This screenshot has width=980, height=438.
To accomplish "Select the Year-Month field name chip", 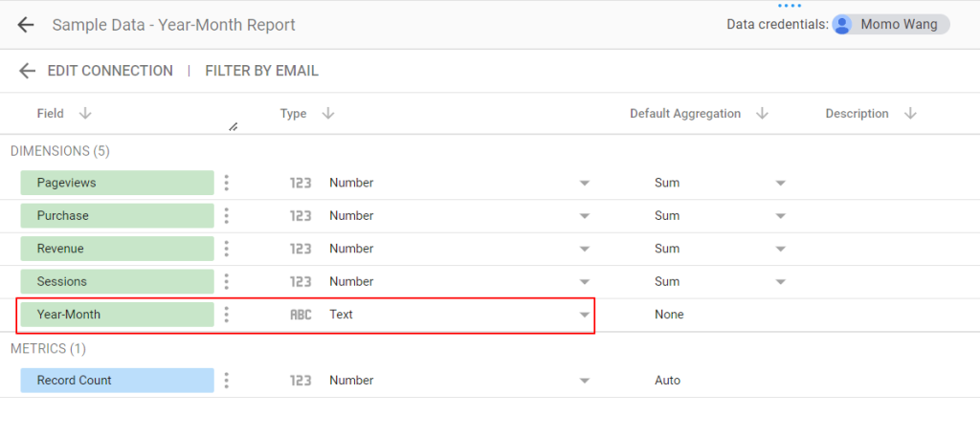I will 117,315.
